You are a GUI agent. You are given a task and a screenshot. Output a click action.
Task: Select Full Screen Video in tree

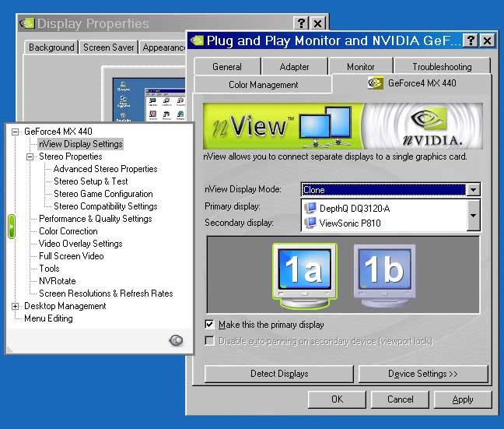click(x=71, y=256)
